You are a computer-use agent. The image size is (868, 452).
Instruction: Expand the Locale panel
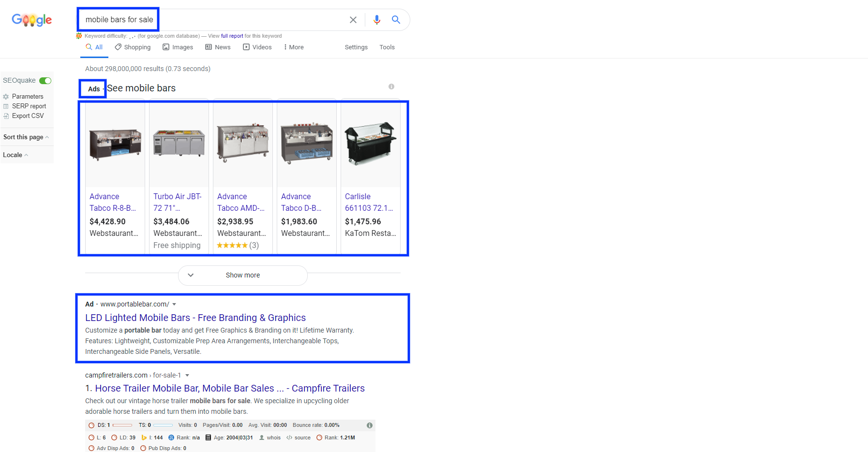pos(15,155)
